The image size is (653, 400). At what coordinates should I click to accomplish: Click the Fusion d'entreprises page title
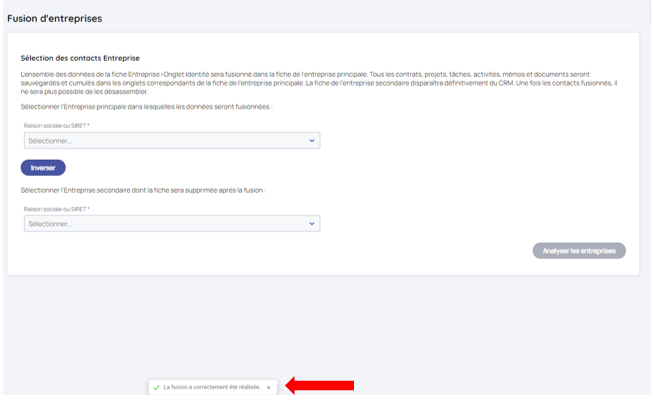click(x=54, y=19)
